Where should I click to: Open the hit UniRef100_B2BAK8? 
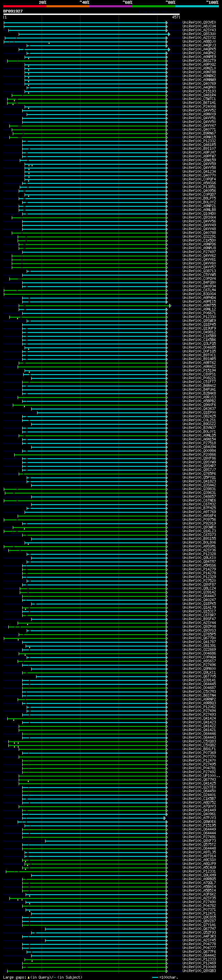point(199,394)
